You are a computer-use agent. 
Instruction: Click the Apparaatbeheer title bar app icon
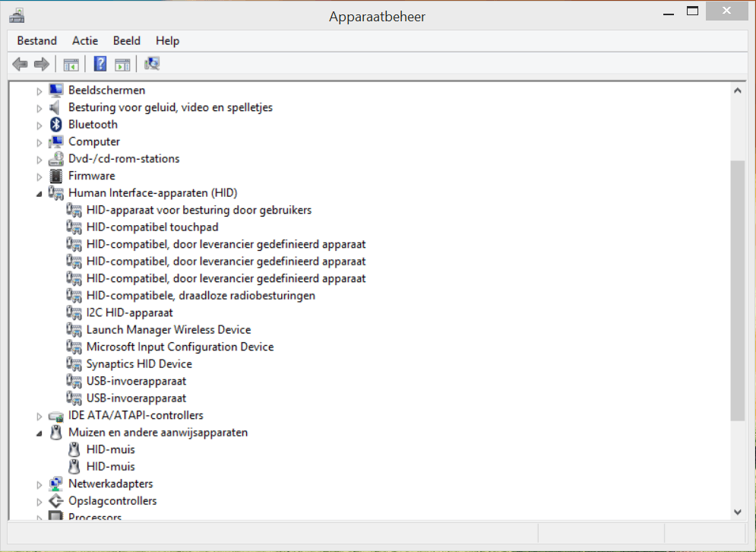[x=17, y=16]
